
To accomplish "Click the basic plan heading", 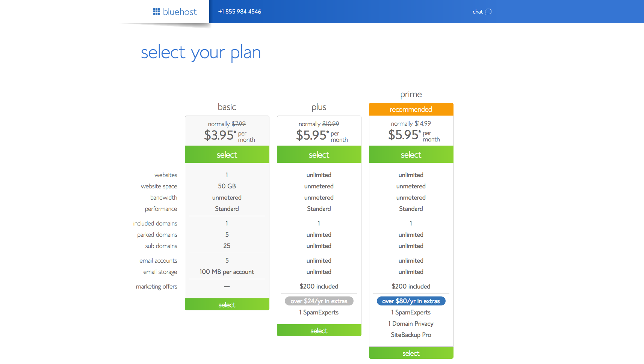I will [x=227, y=107].
